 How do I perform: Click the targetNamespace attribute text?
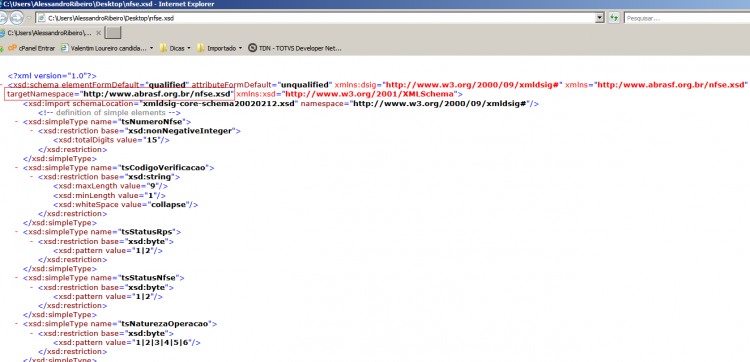[120, 94]
